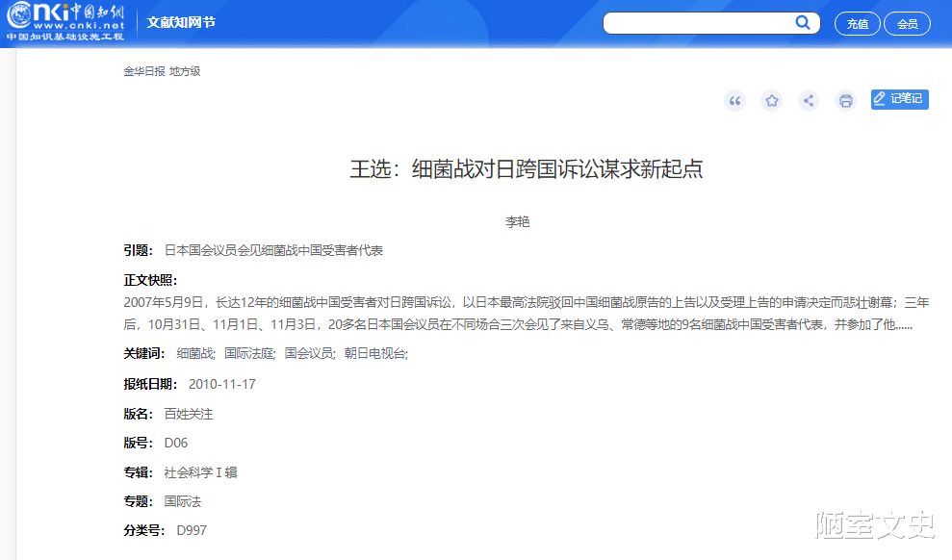
Task: Open keyword 国际法庭
Action: coord(249,354)
